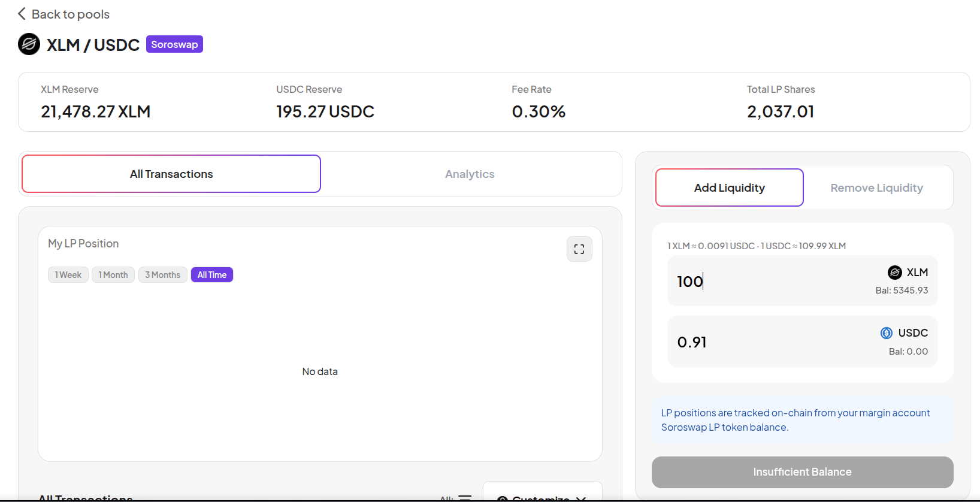This screenshot has width=980, height=502.
Task: Click the XLM balance 5345.93 text
Action: pos(902,291)
